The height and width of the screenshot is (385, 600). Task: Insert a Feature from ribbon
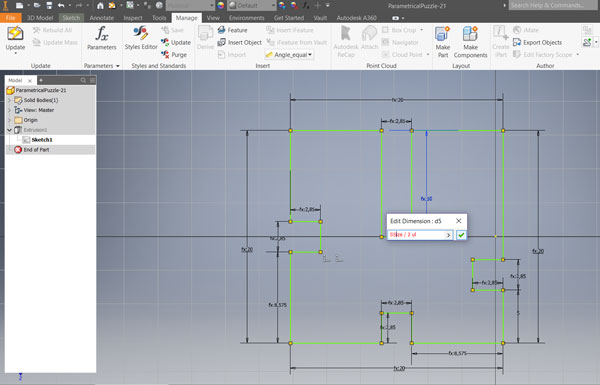tap(232, 30)
